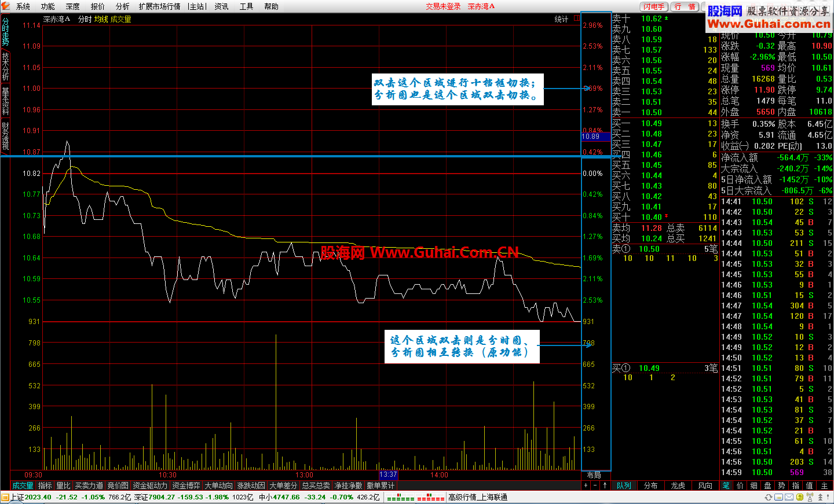Viewport: 834px width, 504px height.
Task: Click the 统计 label above the chart
Action: pos(561,19)
